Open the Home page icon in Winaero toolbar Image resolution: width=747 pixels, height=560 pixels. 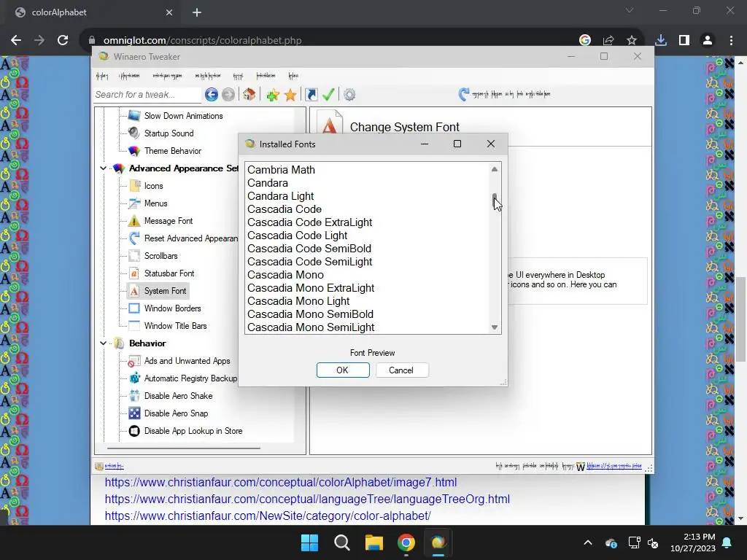click(249, 94)
